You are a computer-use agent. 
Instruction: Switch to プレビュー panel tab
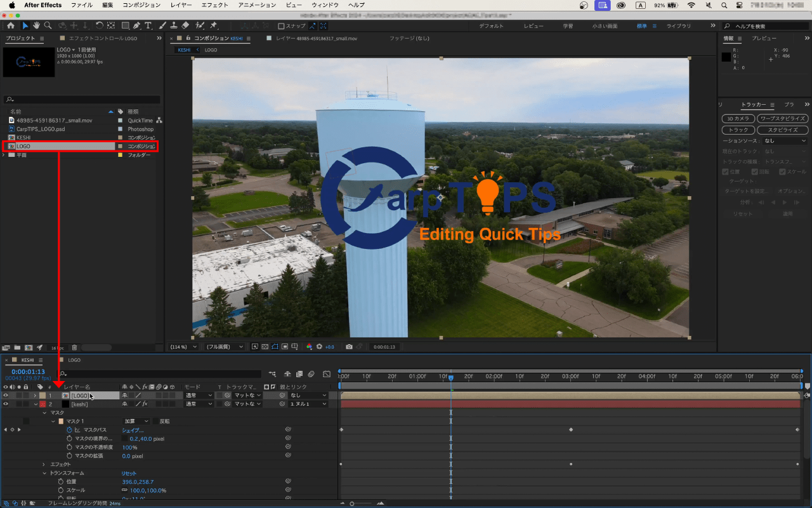point(764,39)
